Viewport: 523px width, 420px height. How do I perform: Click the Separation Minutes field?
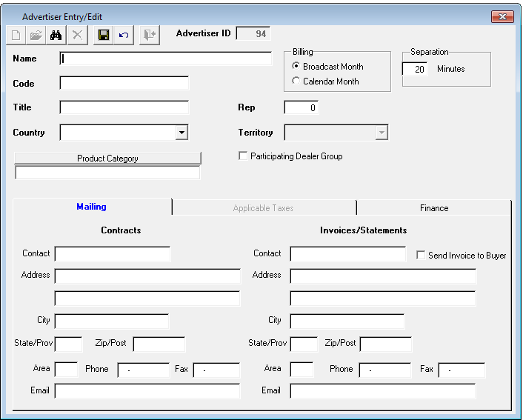tap(415, 69)
